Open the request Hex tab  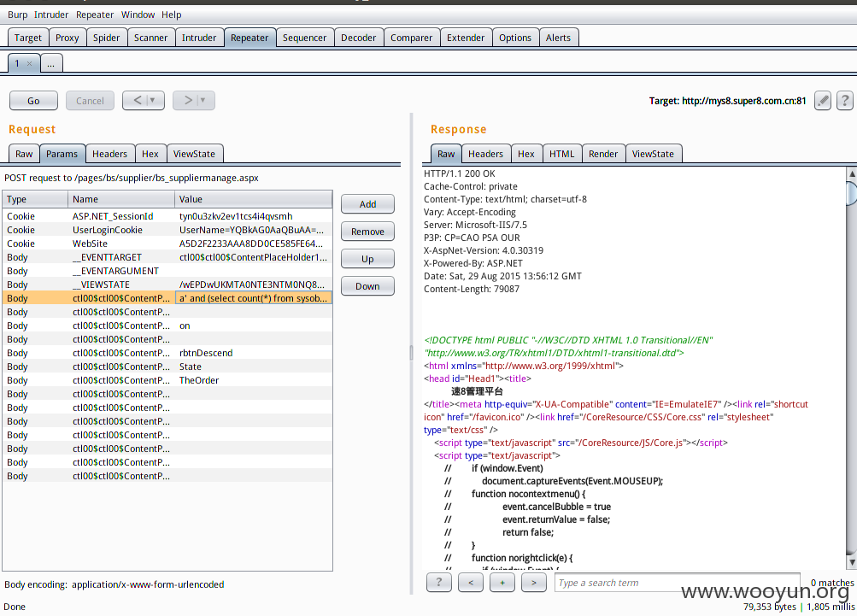(150, 154)
